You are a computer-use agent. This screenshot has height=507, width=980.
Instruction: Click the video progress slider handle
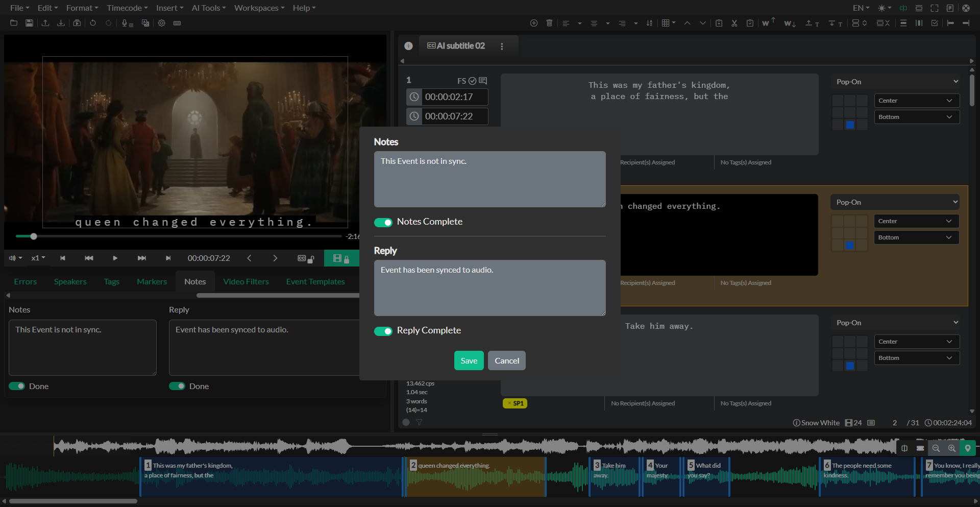[x=34, y=236]
